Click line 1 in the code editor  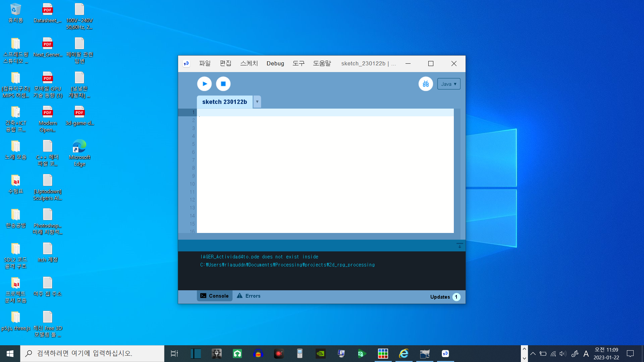coord(325,112)
